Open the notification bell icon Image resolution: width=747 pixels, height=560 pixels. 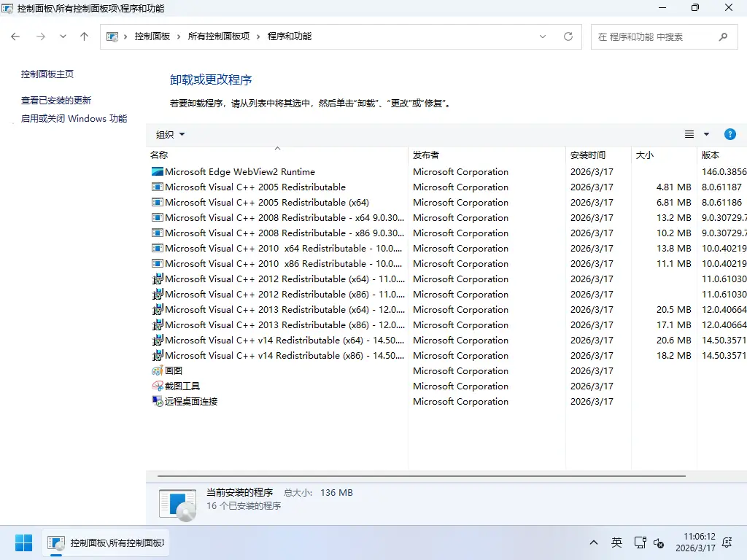click(727, 542)
